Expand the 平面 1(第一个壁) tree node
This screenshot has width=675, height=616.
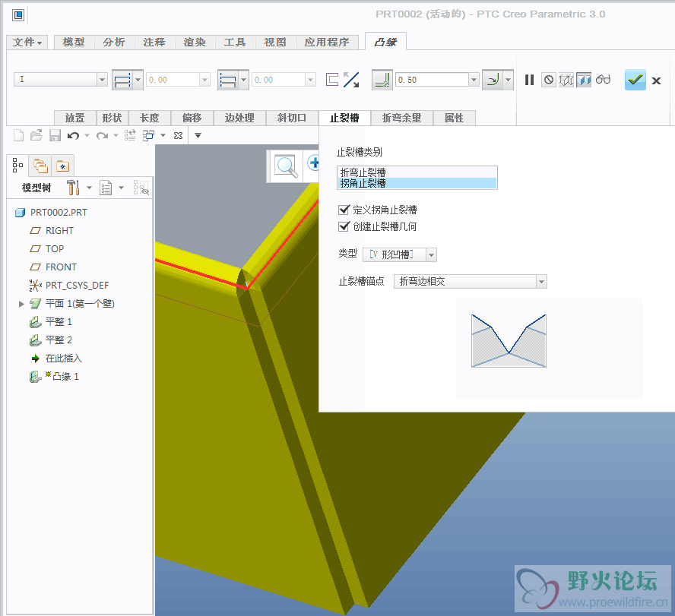(x=21, y=304)
